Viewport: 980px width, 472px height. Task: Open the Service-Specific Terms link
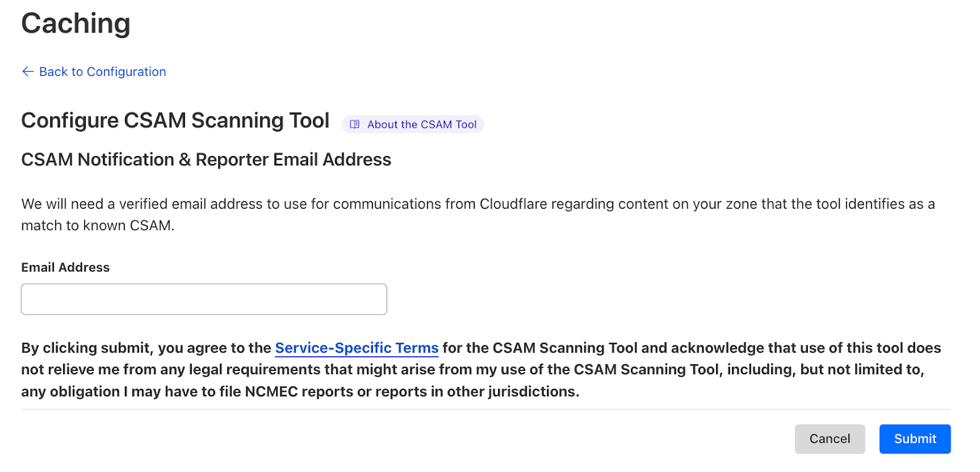(356, 348)
